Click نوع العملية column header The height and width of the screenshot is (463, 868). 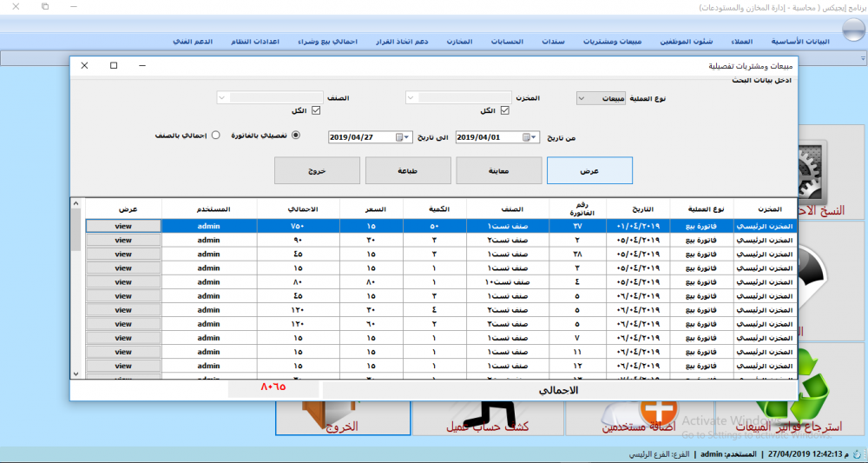[x=702, y=209]
